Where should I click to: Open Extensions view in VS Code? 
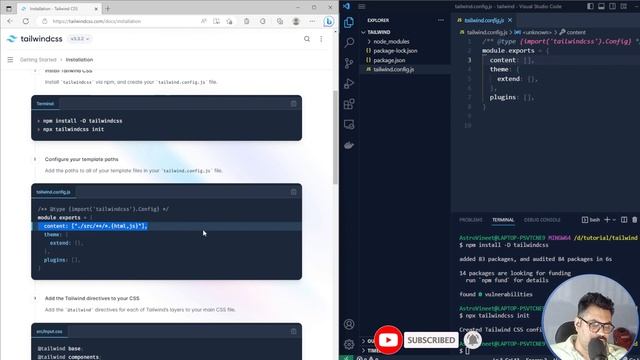pos(349,104)
